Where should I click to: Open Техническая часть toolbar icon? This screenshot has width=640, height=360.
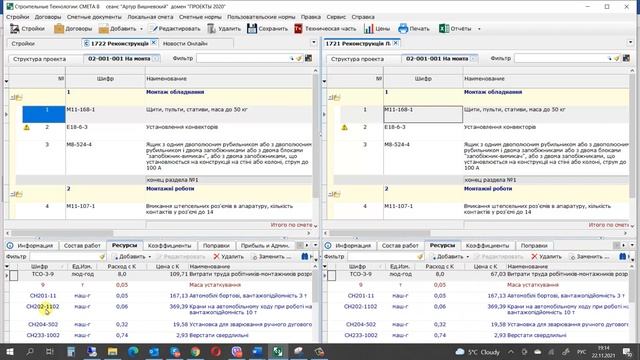pos(298,29)
